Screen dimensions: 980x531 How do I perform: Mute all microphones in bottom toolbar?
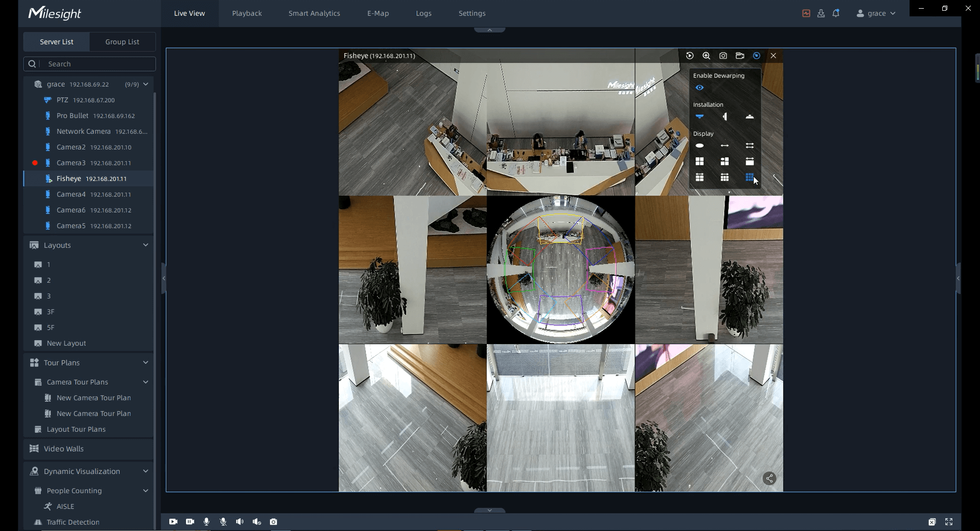click(223, 522)
